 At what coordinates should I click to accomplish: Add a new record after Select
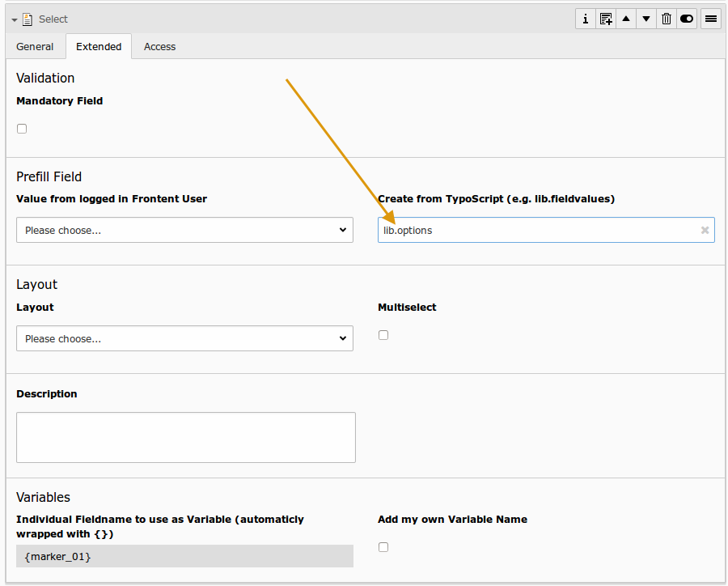pyautogui.click(x=606, y=19)
